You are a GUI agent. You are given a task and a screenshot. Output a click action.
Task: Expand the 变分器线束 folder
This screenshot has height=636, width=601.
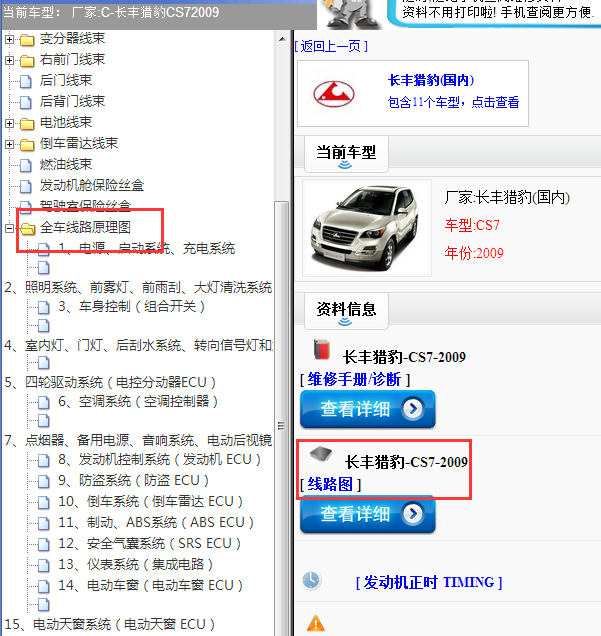click(x=9, y=39)
